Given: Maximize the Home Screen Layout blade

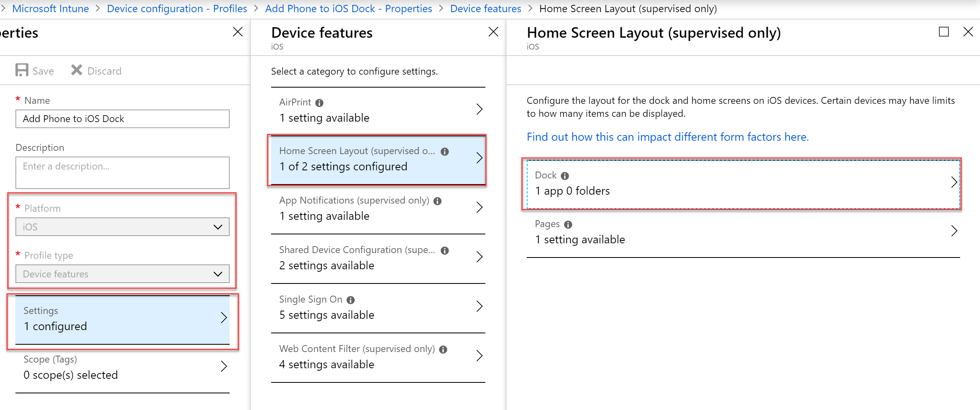Looking at the screenshot, I should pyautogui.click(x=944, y=32).
